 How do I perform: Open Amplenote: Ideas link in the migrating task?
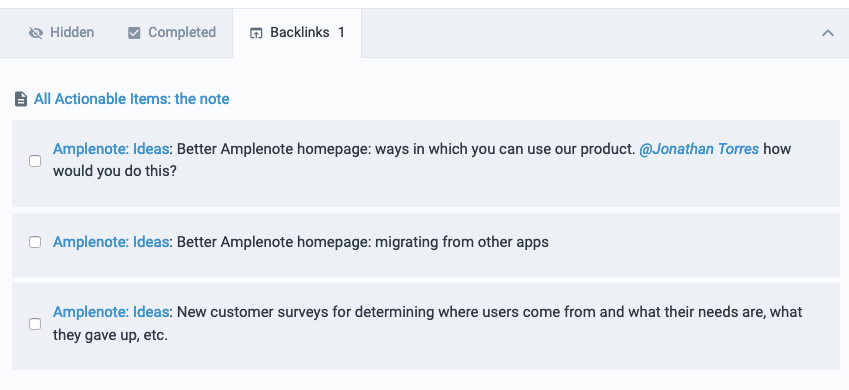[x=111, y=242]
